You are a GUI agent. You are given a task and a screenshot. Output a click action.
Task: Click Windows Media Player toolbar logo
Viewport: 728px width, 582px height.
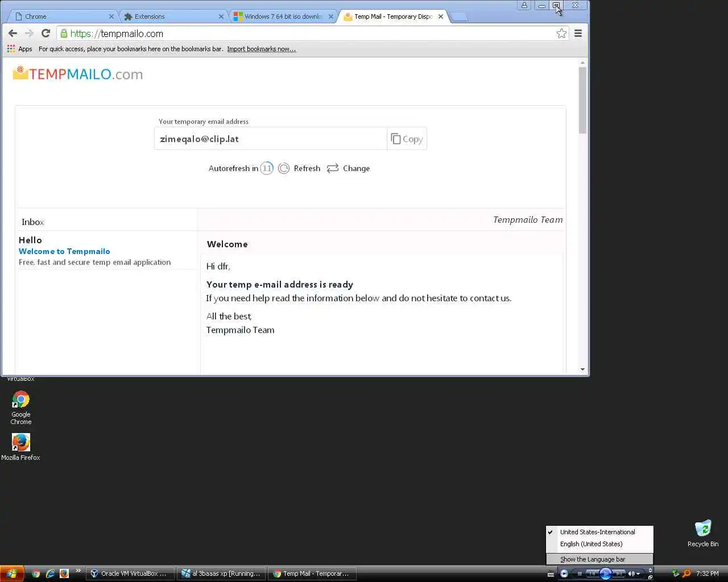click(x=564, y=573)
